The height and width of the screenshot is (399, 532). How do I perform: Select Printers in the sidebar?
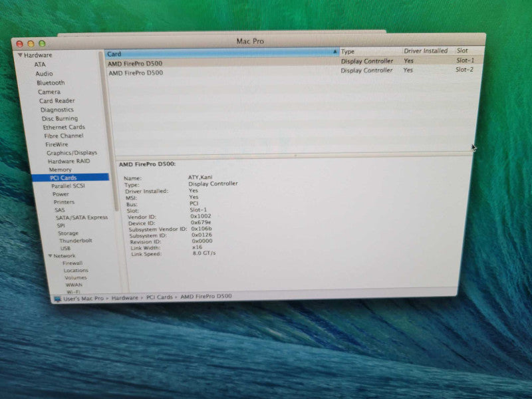pos(64,202)
